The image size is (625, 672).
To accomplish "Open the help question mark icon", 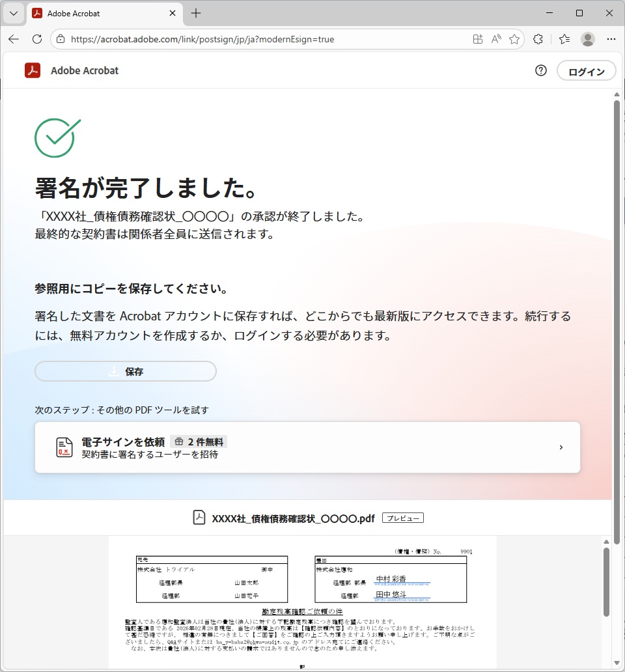I will [x=540, y=71].
